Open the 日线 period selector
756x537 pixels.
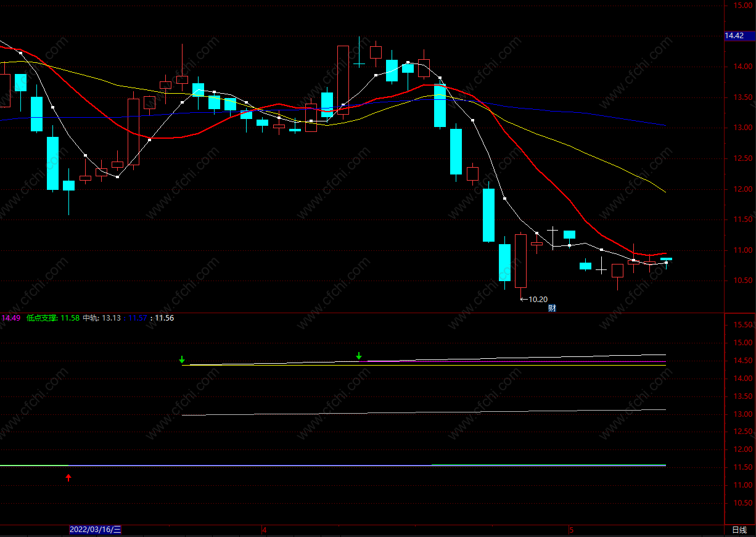point(739,530)
